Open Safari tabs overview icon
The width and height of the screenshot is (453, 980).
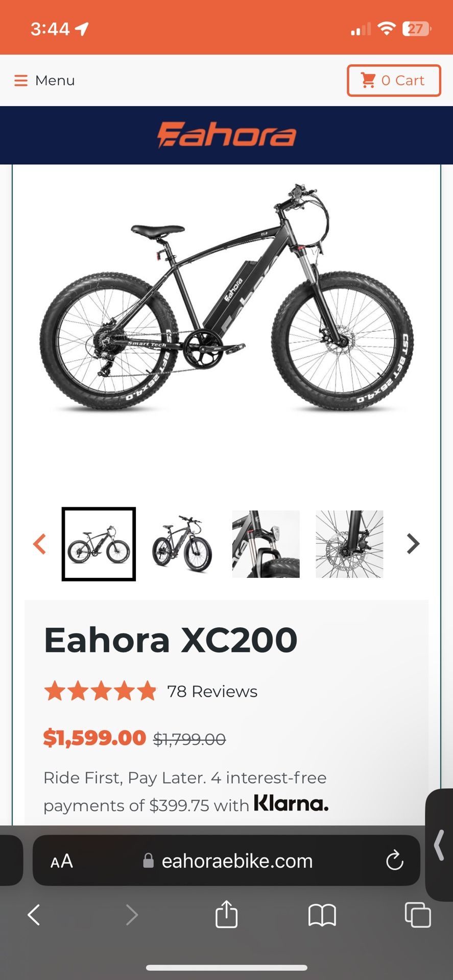[x=418, y=915]
